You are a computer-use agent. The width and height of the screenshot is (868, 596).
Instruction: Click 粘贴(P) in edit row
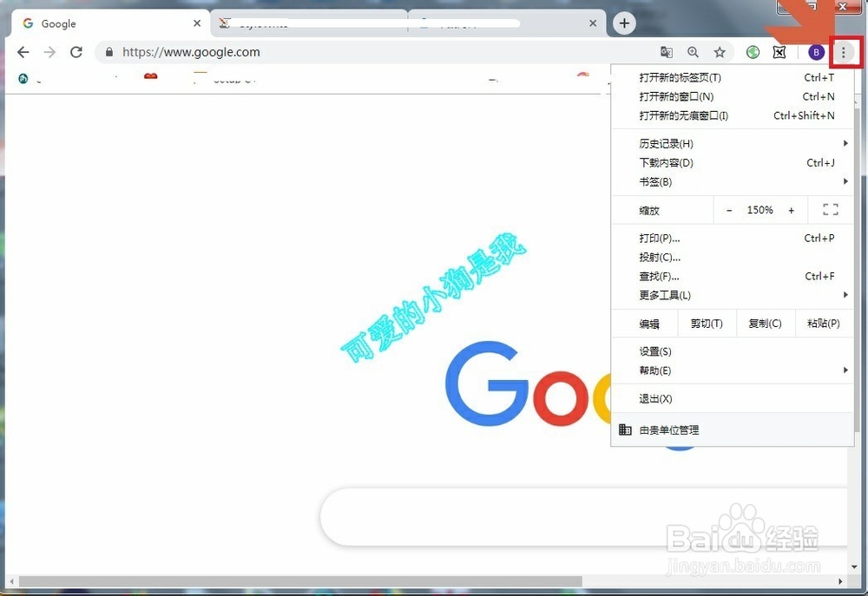(824, 324)
